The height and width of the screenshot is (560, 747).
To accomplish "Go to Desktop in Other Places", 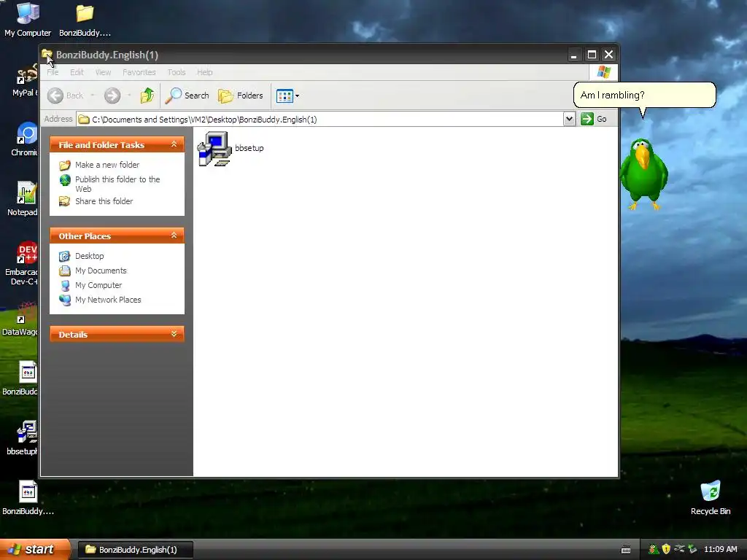I will click(x=90, y=256).
